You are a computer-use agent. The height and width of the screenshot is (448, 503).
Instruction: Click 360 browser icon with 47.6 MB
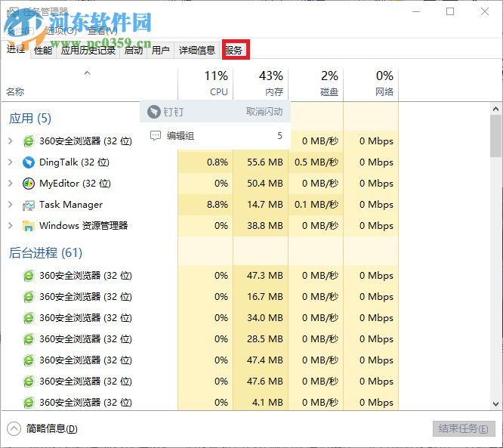(29, 382)
